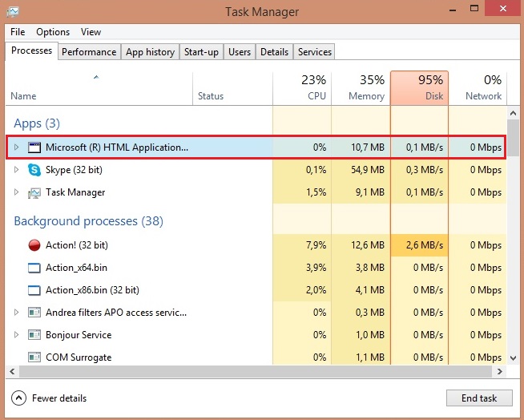This screenshot has height=420, width=524.
Task: Expand the Andrea filters APO access service
Action: tap(16, 313)
